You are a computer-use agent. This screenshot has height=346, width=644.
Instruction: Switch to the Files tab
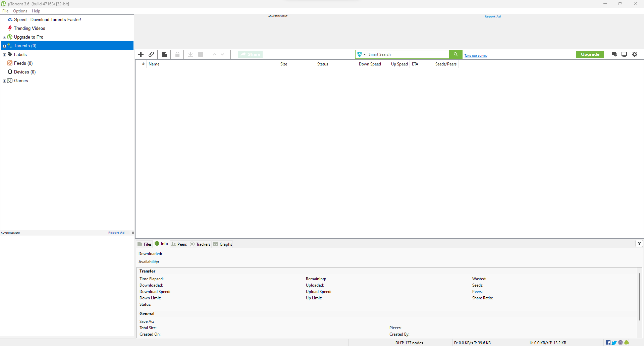pos(145,244)
